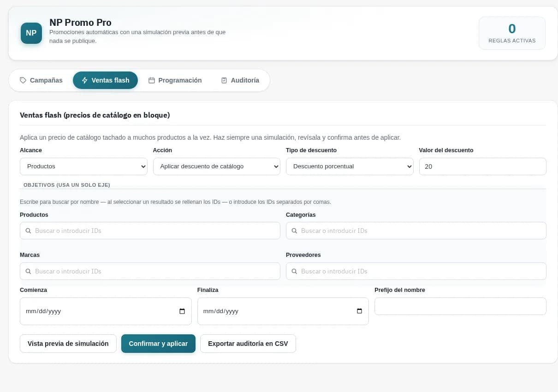Click the search icon in Marcas field
Viewport: 558px width, 392px height.
[x=29, y=271]
